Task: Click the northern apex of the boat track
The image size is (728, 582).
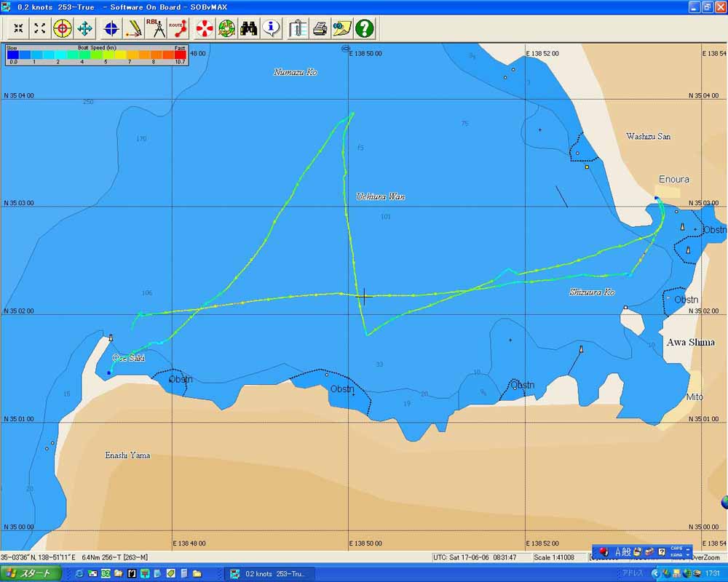Action: coord(353,113)
